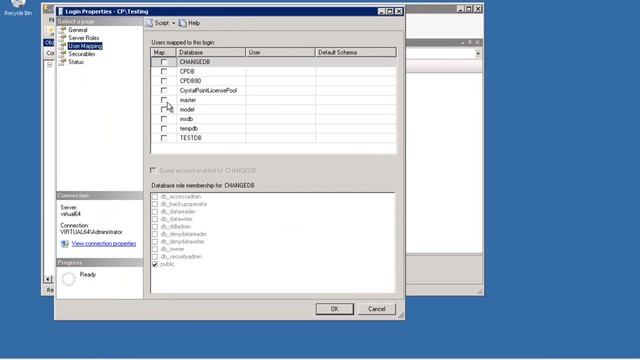Click the Status page icon
Screen dimensions: 640x360
(62, 62)
